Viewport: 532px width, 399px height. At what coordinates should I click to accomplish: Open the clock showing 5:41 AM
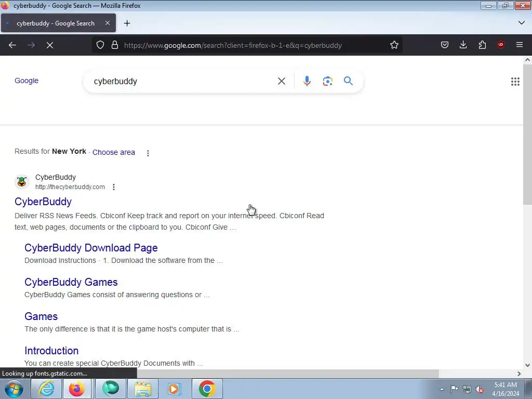(x=505, y=389)
